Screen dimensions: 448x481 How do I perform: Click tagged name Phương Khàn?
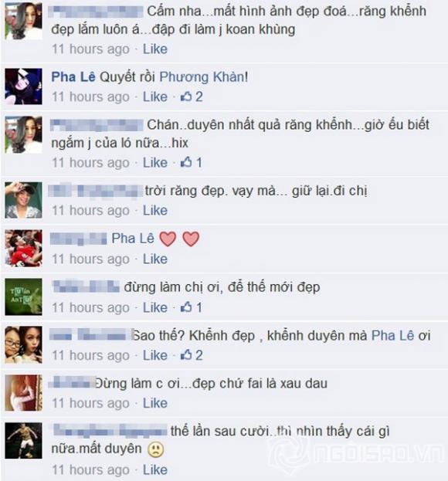(202, 76)
